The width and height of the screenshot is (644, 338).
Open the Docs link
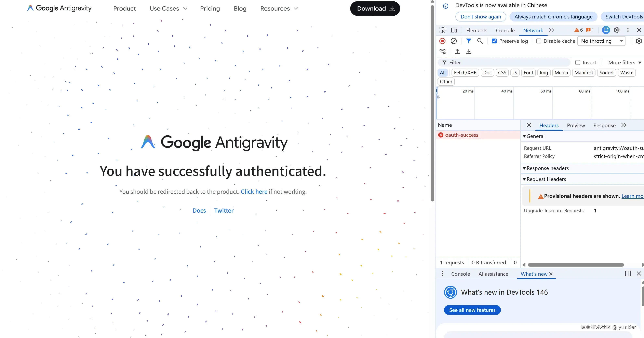pos(199,210)
